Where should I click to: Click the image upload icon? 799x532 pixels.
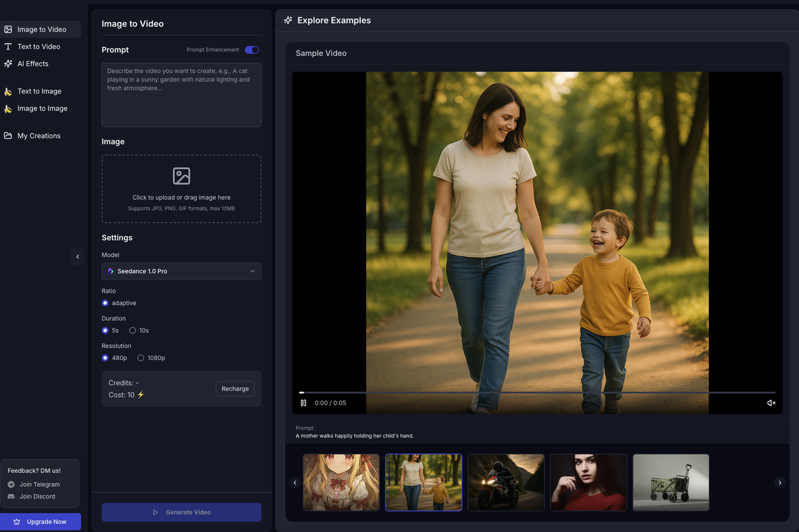(181, 176)
